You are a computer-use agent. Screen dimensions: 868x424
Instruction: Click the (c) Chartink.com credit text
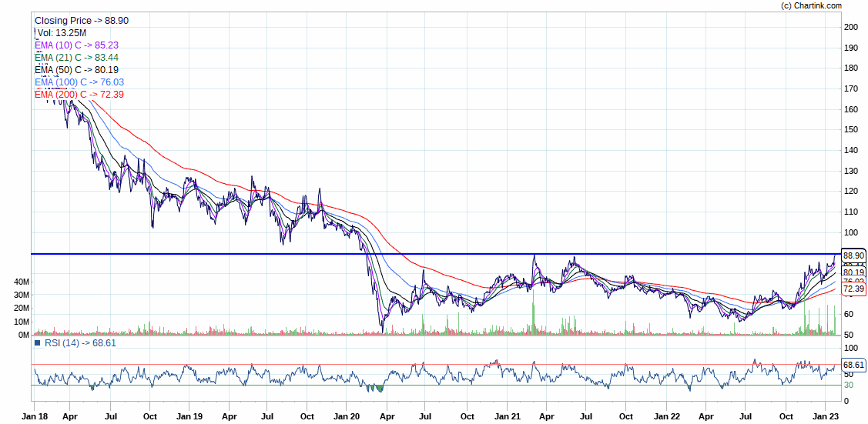point(811,5)
